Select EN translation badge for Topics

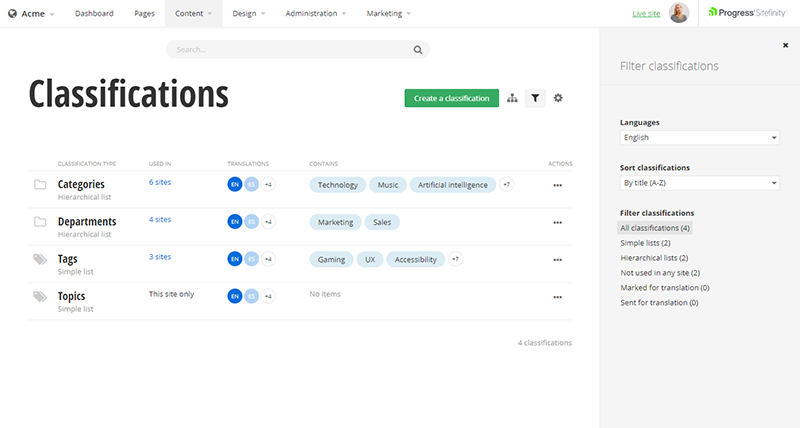point(235,296)
